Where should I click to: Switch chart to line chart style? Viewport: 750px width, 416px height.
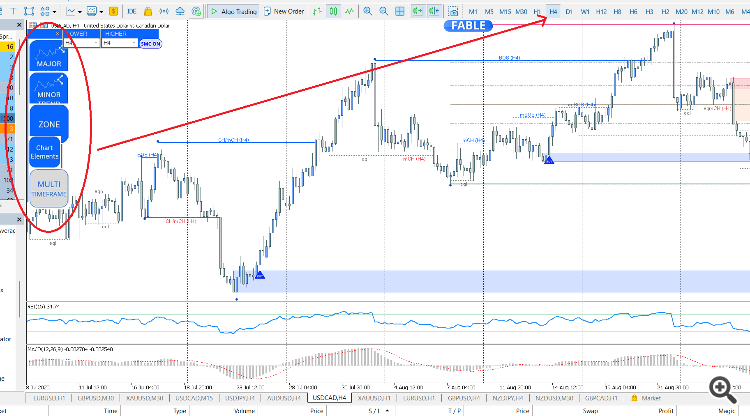click(x=350, y=11)
